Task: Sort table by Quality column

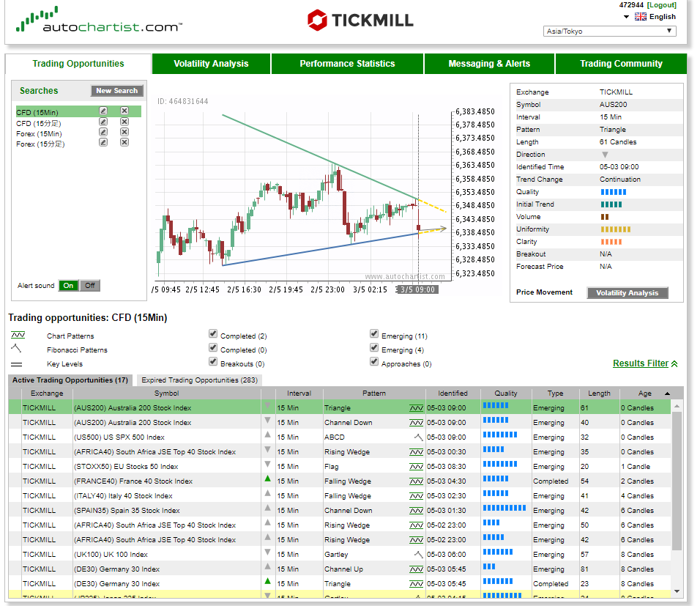Action: tap(506, 393)
